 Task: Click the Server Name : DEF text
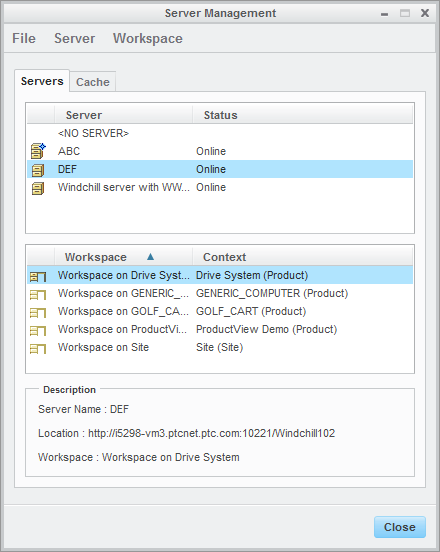click(83, 409)
